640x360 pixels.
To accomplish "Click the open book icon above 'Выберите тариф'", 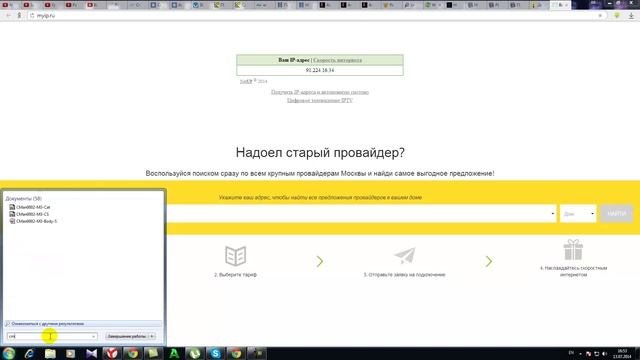I will pos(236,256).
